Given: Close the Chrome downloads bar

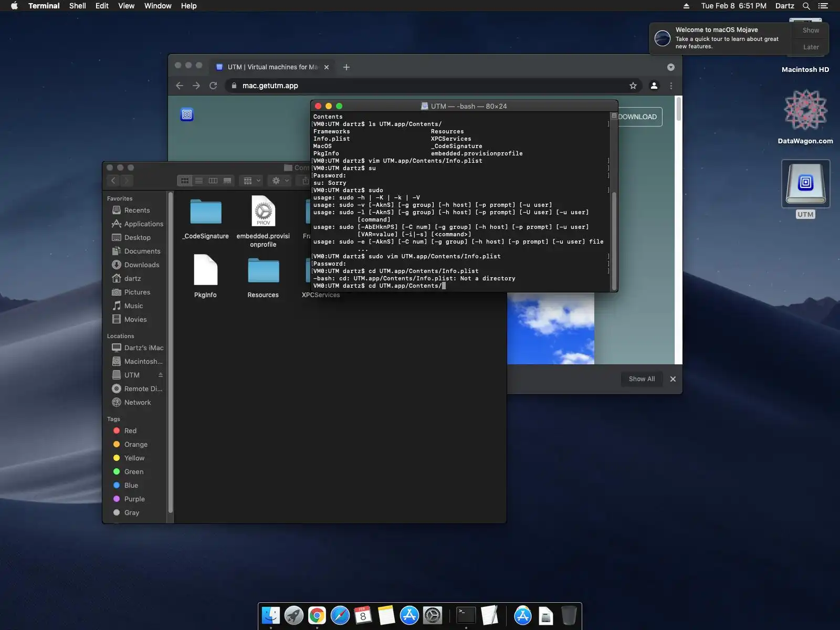Looking at the screenshot, I should (x=673, y=379).
